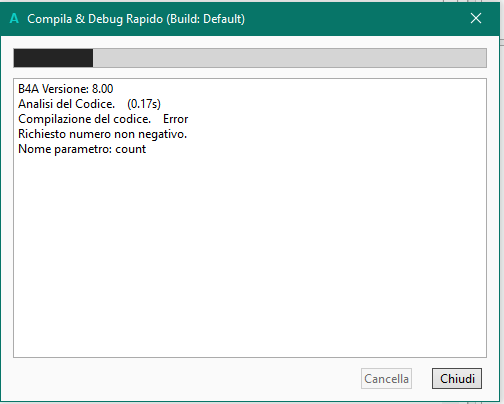The image size is (504, 404).
Task: Click the B4A logo icon in title bar
Action: tap(14, 18)
